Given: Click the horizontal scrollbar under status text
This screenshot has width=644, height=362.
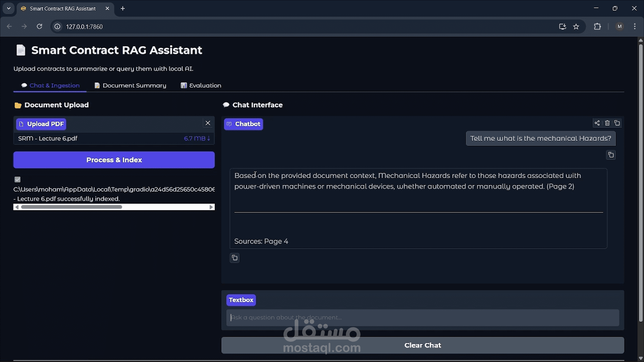Looking at the screenshot, I should pos(114,207).
